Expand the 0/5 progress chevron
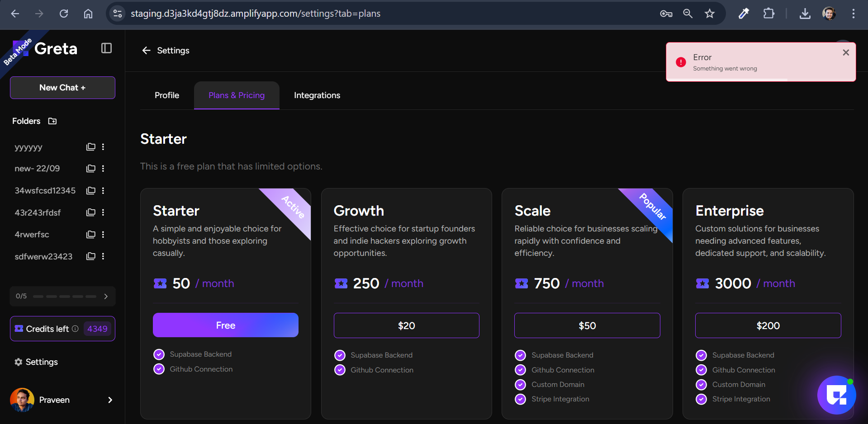868x424 pixels. [106, 297]
